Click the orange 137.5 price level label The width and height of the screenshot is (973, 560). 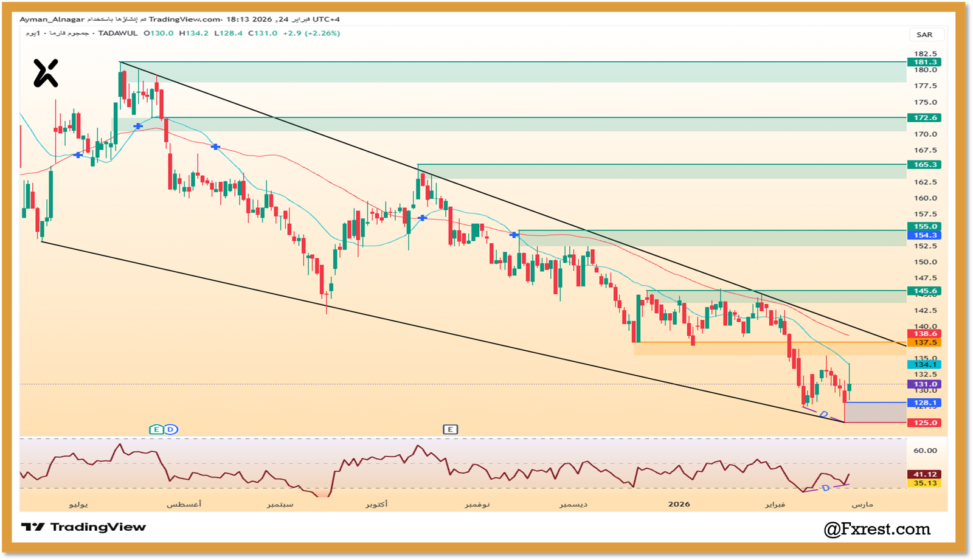pyautogui.click(x=924, y=343)
